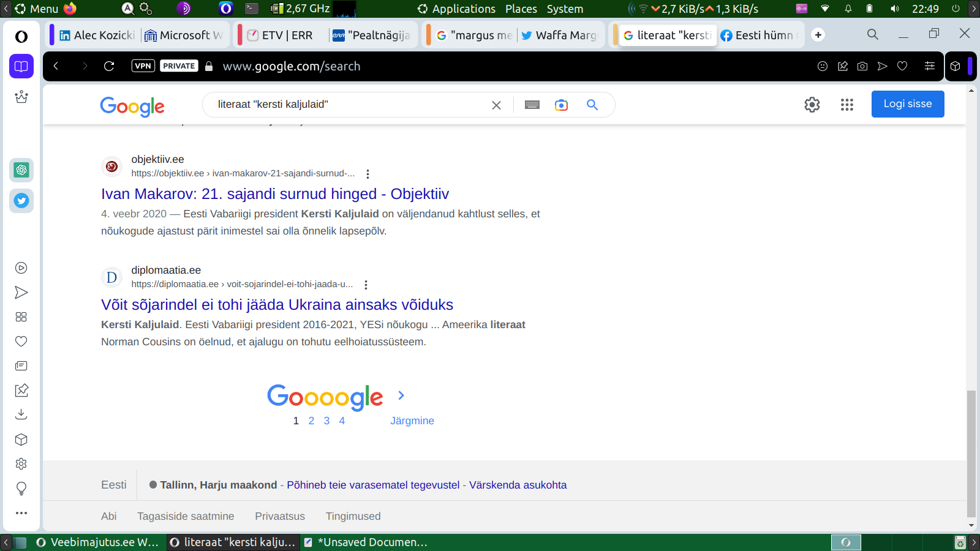Click the page vertical scrollbar thumb
Viewport: 980px width, 551px height.
971,454
